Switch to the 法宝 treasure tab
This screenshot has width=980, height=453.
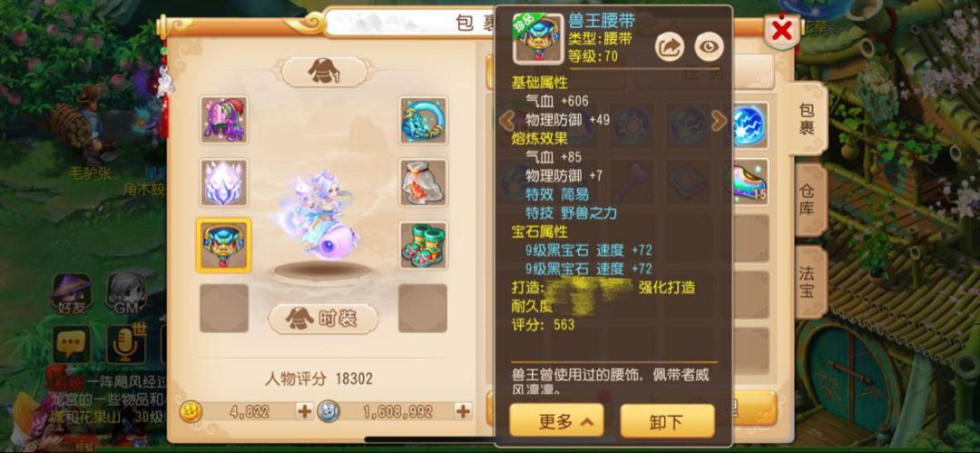[x=808, y=281]
